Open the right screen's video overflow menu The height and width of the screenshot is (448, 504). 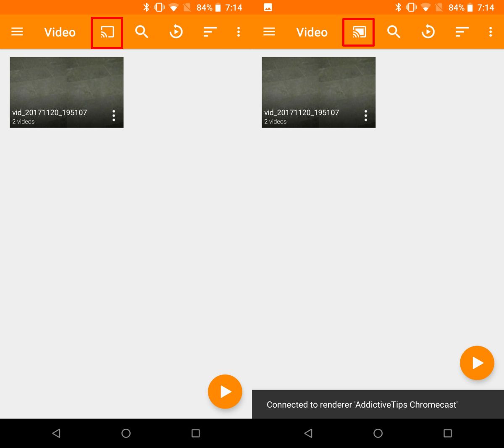point(365,115)
